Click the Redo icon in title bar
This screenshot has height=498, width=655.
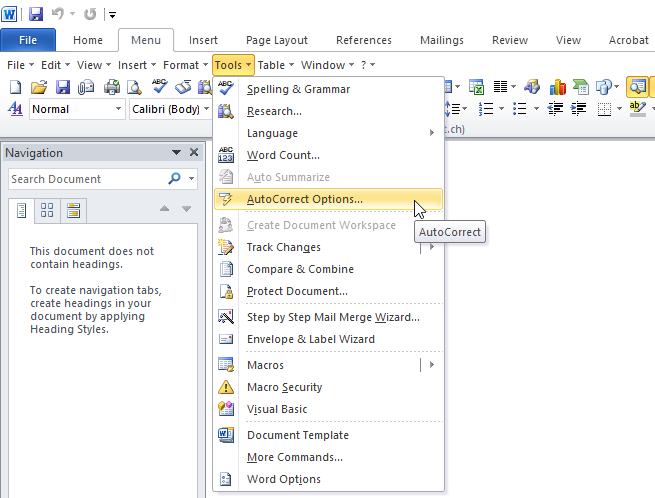pyautogui.click(x=89, y=14)
